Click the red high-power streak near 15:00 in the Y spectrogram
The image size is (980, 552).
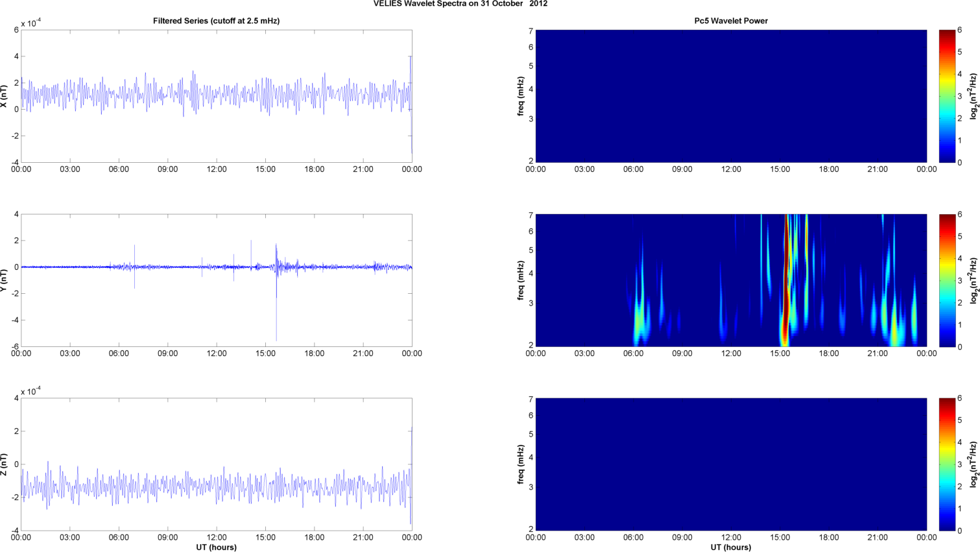[x=785, y=280]
